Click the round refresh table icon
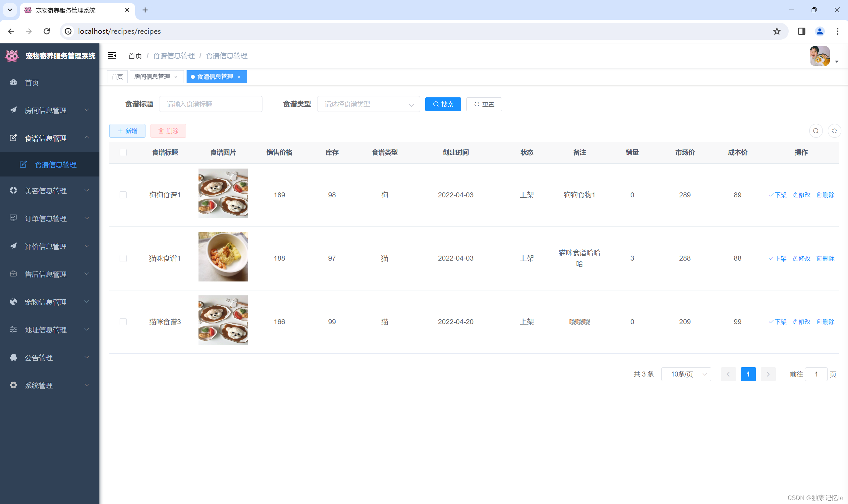This screenshot has width=848, height=504. (834, 131)
